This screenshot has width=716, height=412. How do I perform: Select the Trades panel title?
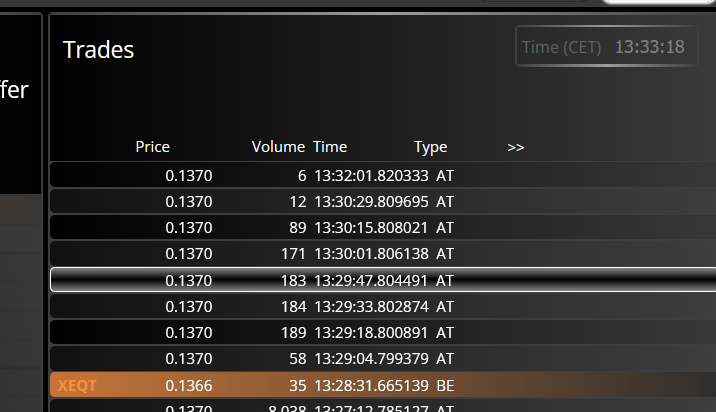pos(98,50)
